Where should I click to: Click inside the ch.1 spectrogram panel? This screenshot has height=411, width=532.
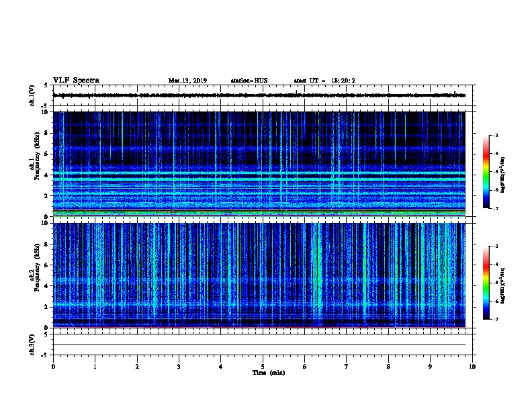point(259,164)
